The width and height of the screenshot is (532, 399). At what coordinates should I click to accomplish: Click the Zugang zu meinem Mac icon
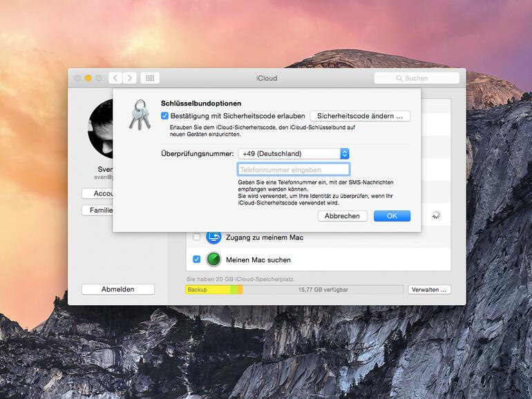click(x=213, y=237)
